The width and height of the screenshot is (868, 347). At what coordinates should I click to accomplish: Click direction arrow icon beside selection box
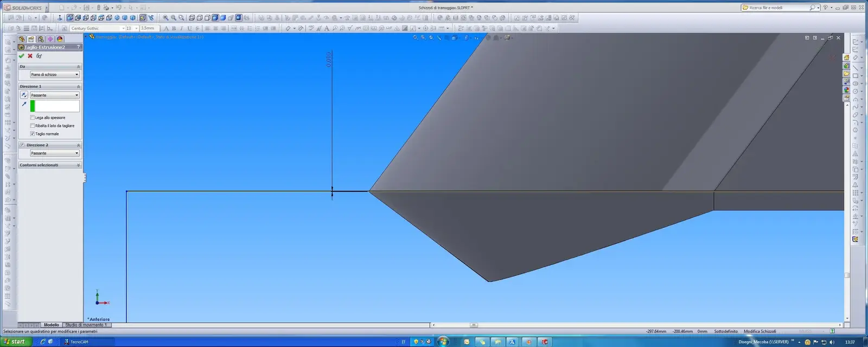[24, 104]
